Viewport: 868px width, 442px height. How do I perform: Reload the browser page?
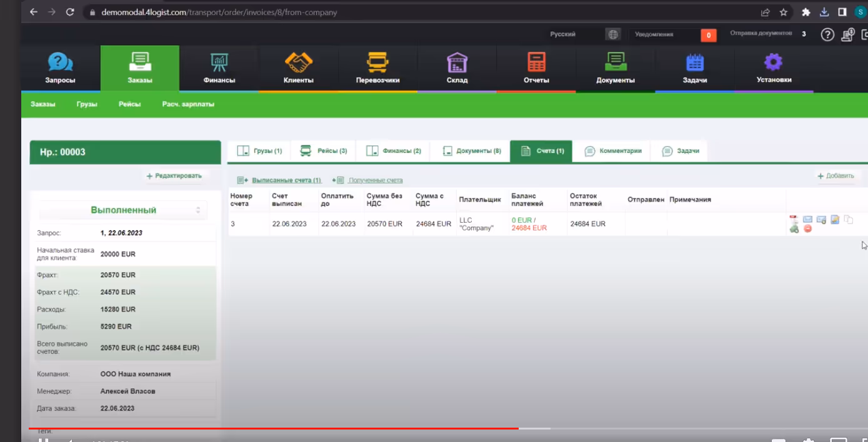tap(70, 12)
